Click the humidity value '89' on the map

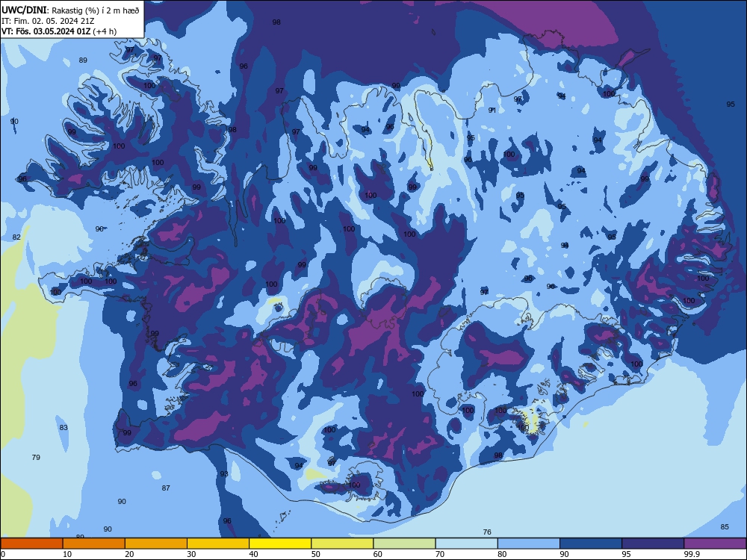point(83,60)
